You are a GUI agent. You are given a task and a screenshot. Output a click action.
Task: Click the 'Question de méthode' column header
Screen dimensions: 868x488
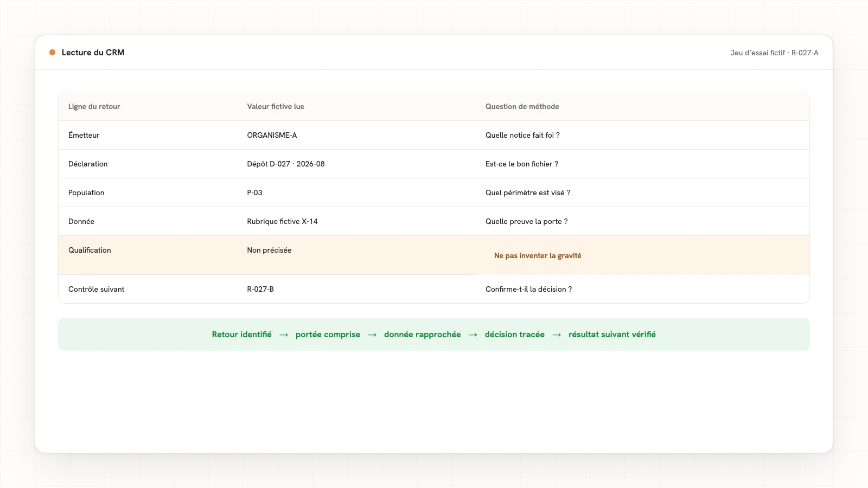[522, 106]
